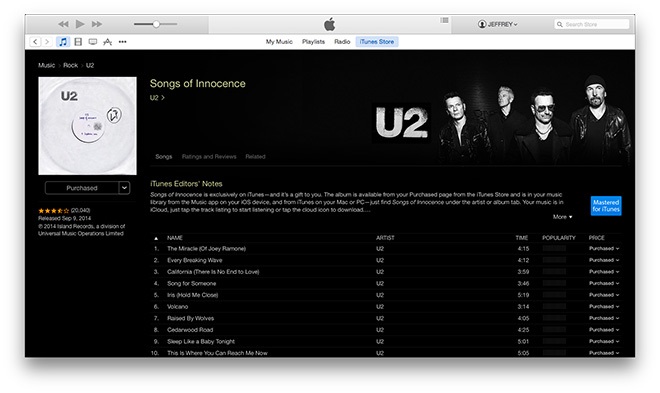Click the Search Store field
Screen dimensions: 660x393
[591, 24]
